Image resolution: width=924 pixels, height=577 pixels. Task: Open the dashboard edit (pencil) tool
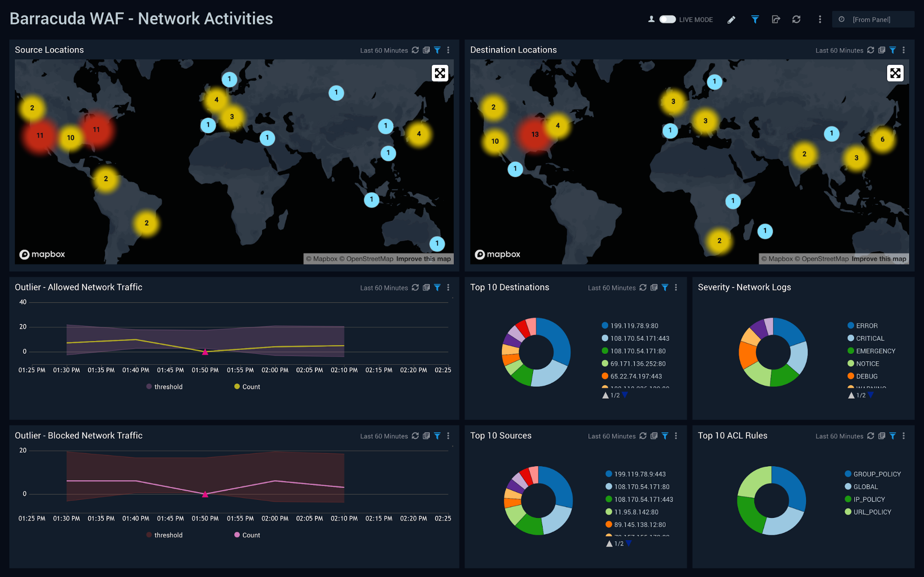point(731,19)
